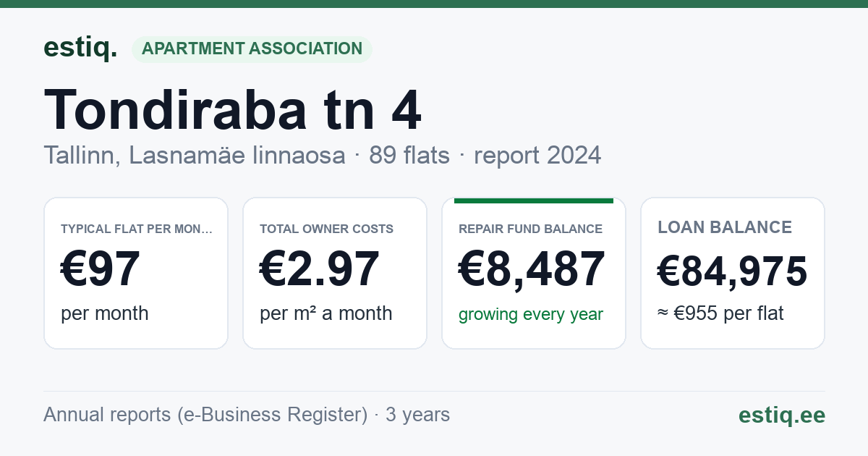Click the Annual reports source line

(247, 415)
